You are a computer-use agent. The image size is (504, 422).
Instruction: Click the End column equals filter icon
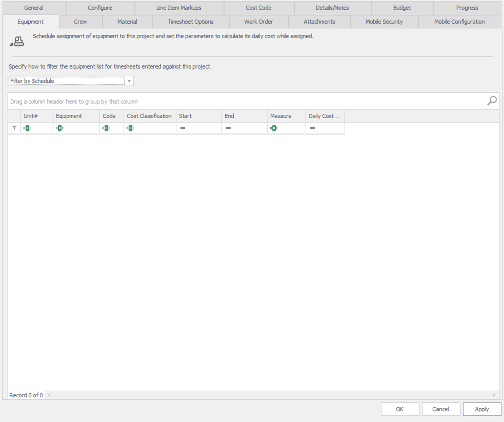coord(228,128)
